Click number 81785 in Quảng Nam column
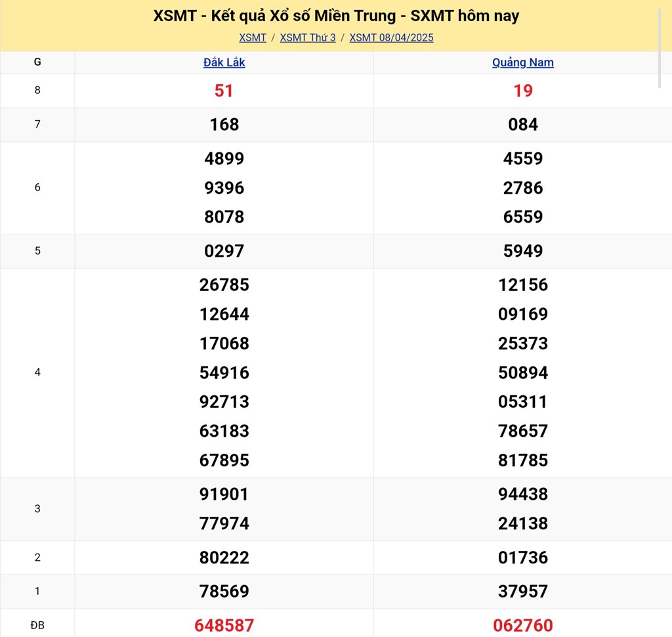The width and height of the screenshot is (672, 637). click(523, 460)
